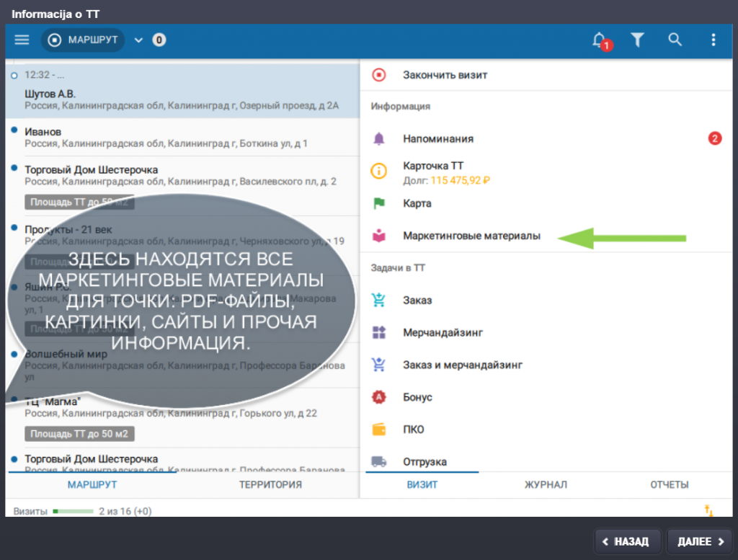The height and width of the screenshot is (560, 738).
Task: Click the purple Напоминания bell icon
Action: tap(379, 139)
